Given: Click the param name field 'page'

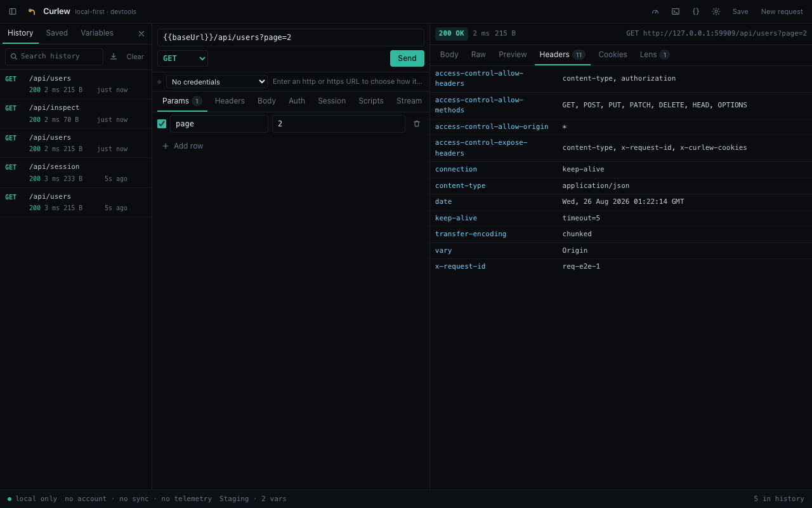Looking at the screenshot, I should (x=219, y=124).
